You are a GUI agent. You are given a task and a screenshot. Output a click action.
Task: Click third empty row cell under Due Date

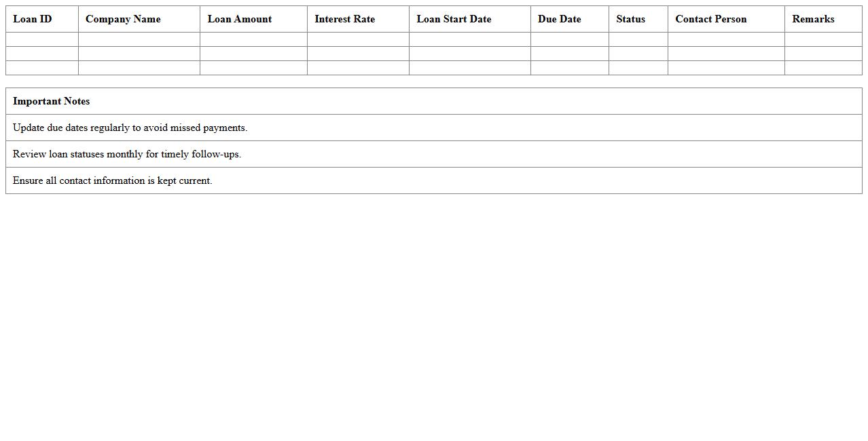click(569, 68)
